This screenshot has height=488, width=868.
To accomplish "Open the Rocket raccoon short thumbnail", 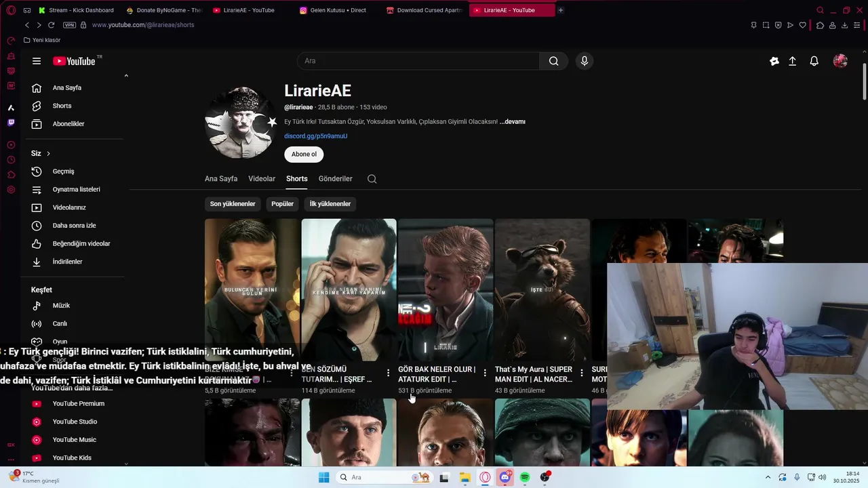I will coord(542,289).
